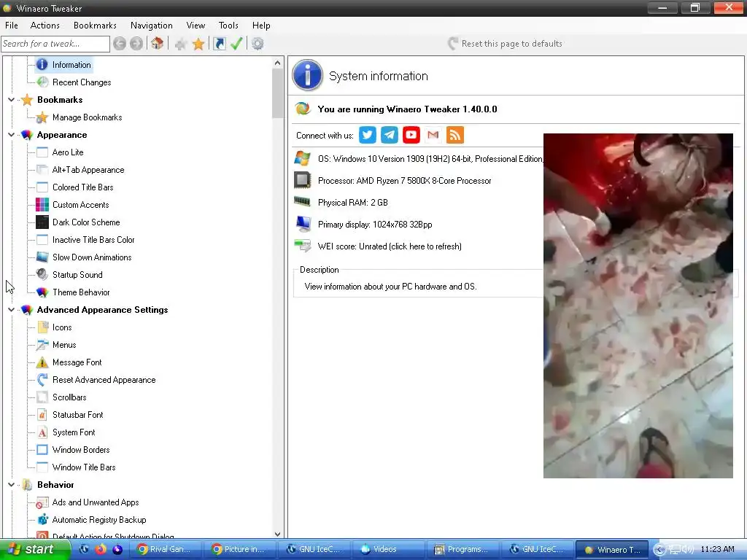This screenshot has width=747, height=560.
Task: Click the Ads and Unwanted Apps icon
Action: click(x=42, y=502)
